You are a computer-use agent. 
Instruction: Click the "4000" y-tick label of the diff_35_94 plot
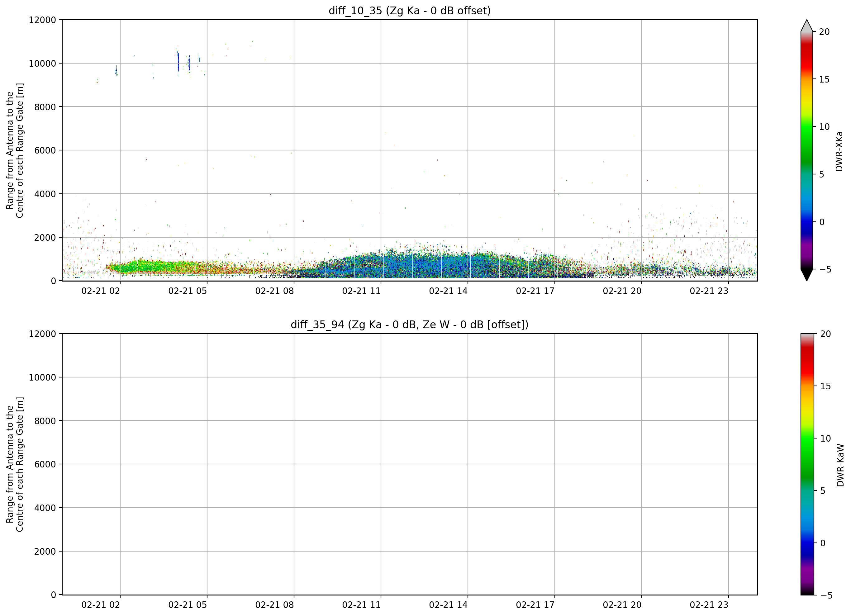(45, 508)
